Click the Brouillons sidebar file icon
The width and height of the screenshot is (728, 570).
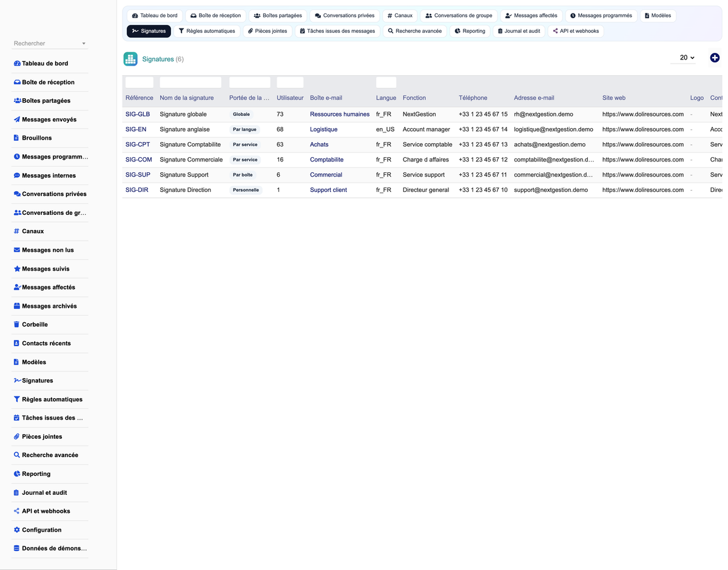pyautogui.click(x=16, y=138)
